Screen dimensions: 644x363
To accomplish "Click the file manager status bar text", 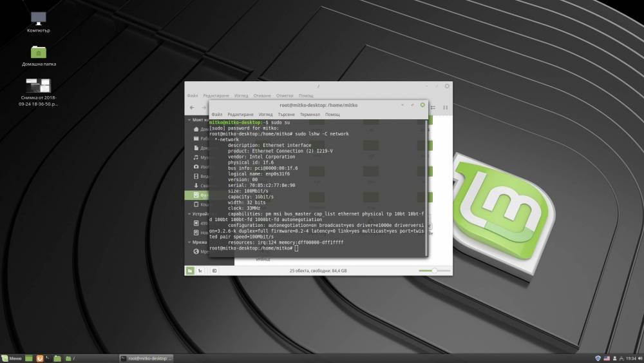I will [318, 271].
